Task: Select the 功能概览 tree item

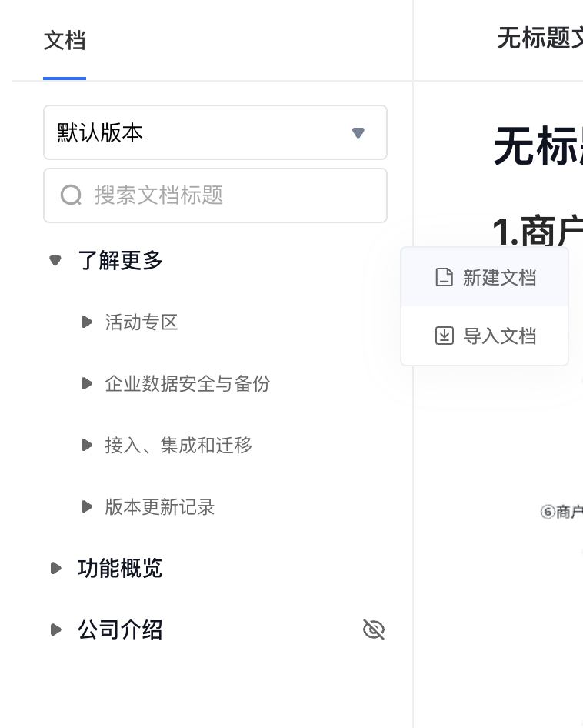Action: [x=120, y=568]
